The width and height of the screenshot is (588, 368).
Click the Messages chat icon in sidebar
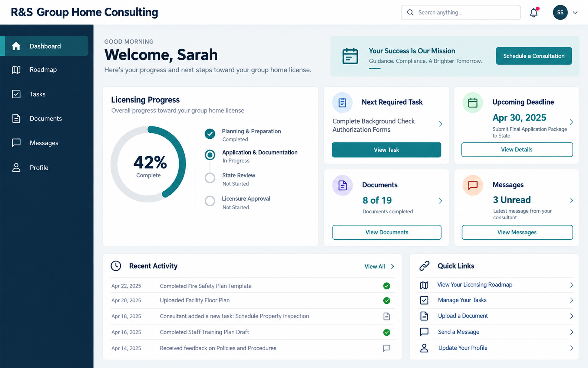tap(16, 143)
